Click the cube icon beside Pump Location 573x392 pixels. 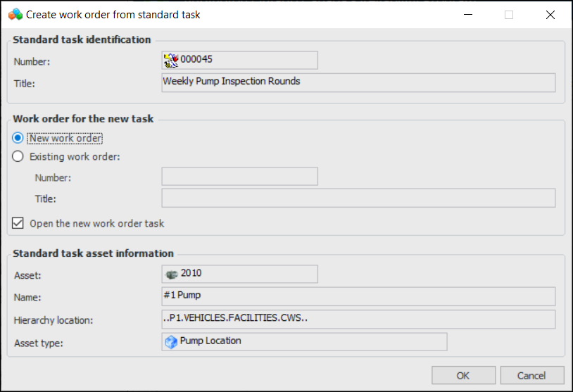click(171, 341)
